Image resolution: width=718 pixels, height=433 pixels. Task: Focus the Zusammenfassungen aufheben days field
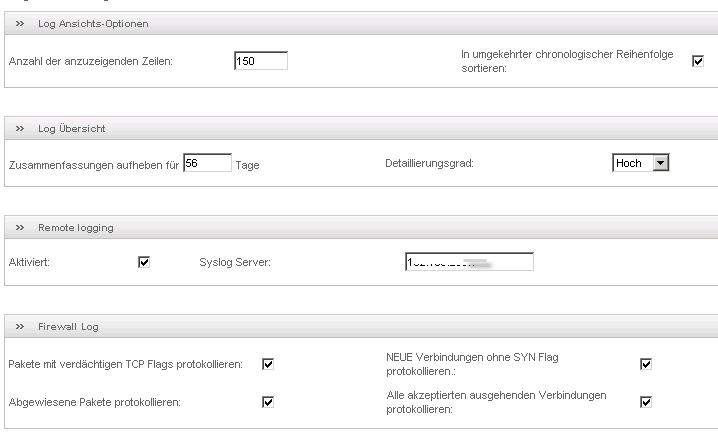tap(207, 163)
